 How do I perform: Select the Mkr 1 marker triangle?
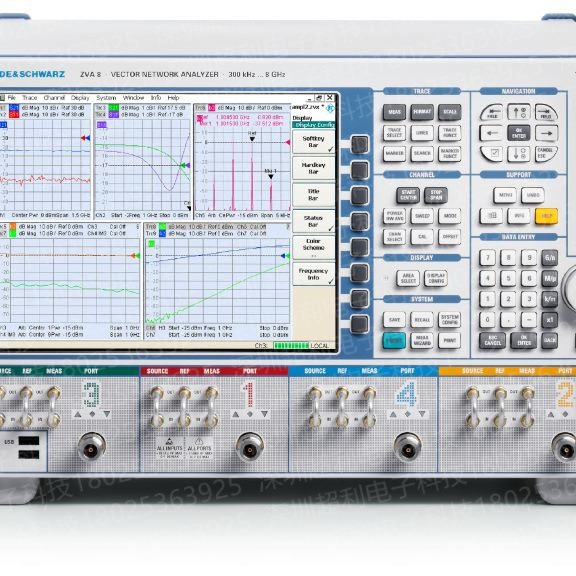(271, 177)
